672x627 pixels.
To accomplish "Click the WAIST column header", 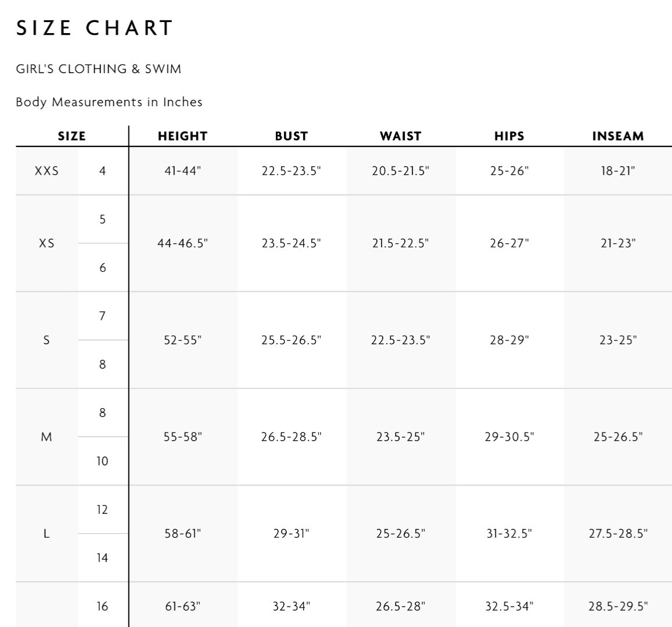I will pyautogui.click(x=400, y=136).
